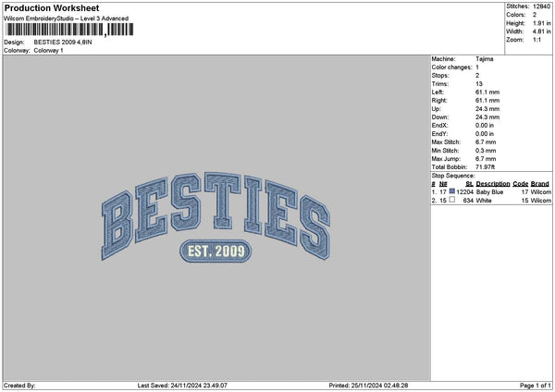Click the St. column header
Viewport: 555px width, 392px height.
[469, 184]
